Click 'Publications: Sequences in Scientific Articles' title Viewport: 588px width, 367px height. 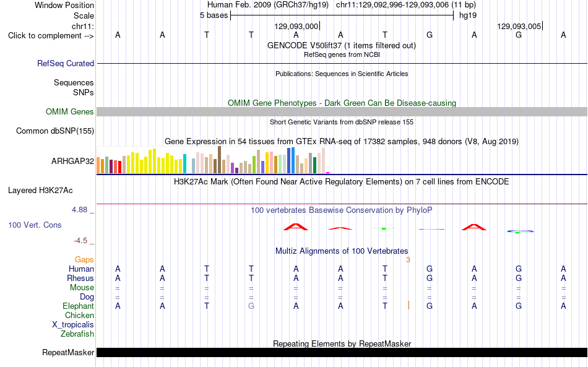(342, 74)
